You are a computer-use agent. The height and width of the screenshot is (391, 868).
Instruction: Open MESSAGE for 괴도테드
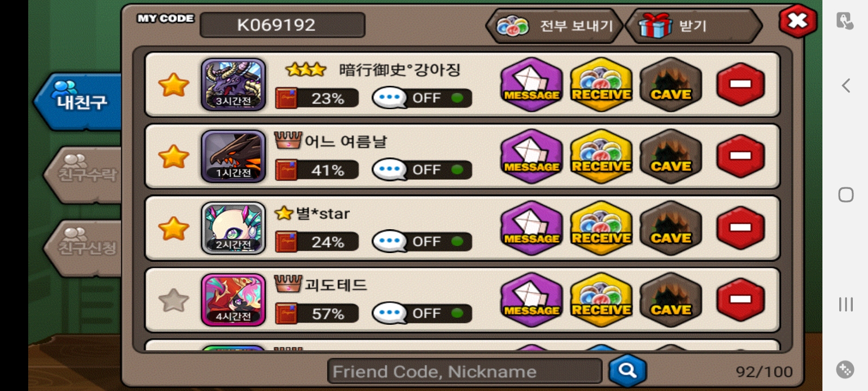[x=532, y=300]
